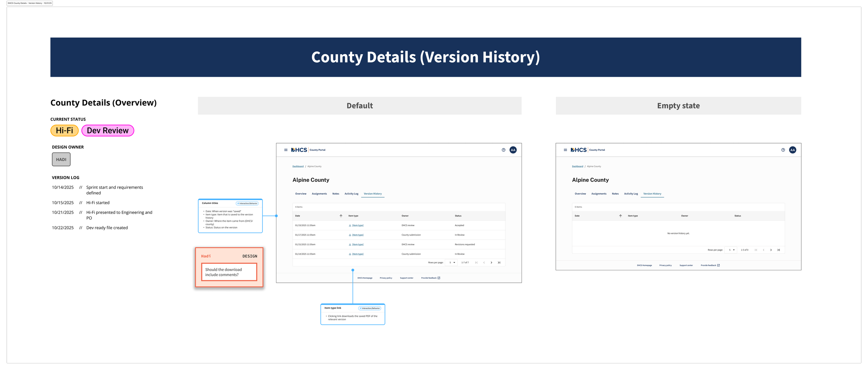Screen dimensions: 868x370
Task: Go to first page in Empty state pagination
Action: click(x=756, y=250)
